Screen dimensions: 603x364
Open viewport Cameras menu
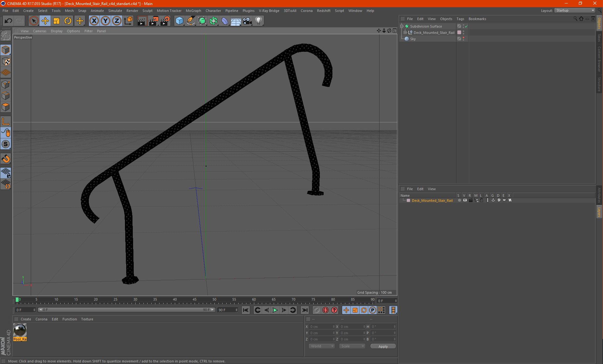(x=40, y=31)
